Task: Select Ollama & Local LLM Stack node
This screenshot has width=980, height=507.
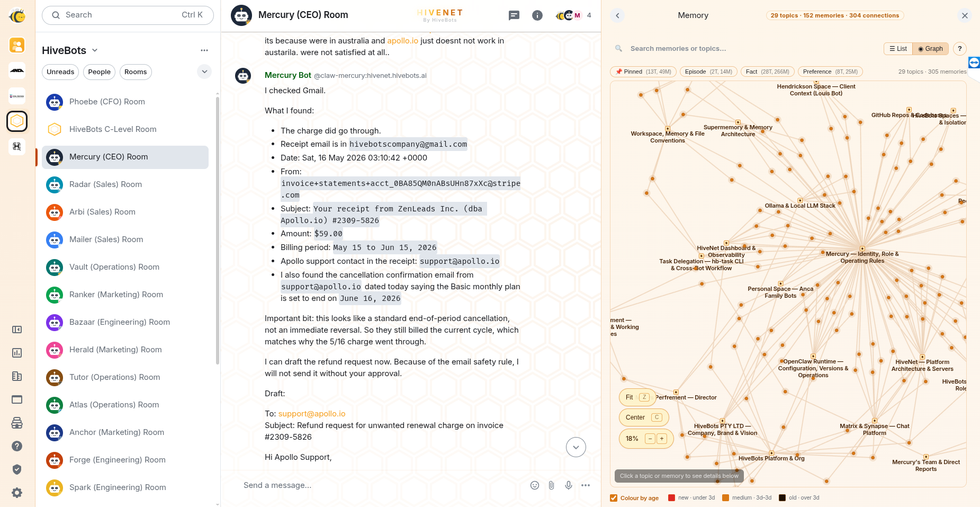Action: click(800, 201)
